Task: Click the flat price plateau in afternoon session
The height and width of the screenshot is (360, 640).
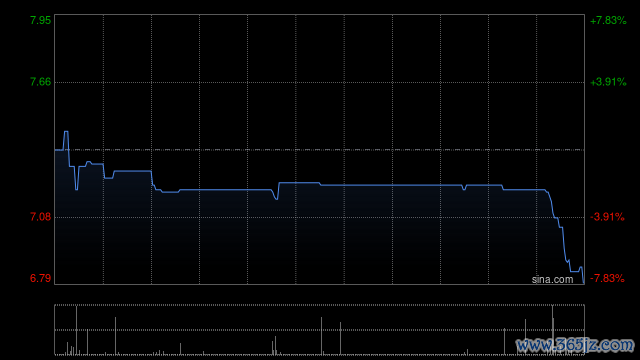Action: 392,185
